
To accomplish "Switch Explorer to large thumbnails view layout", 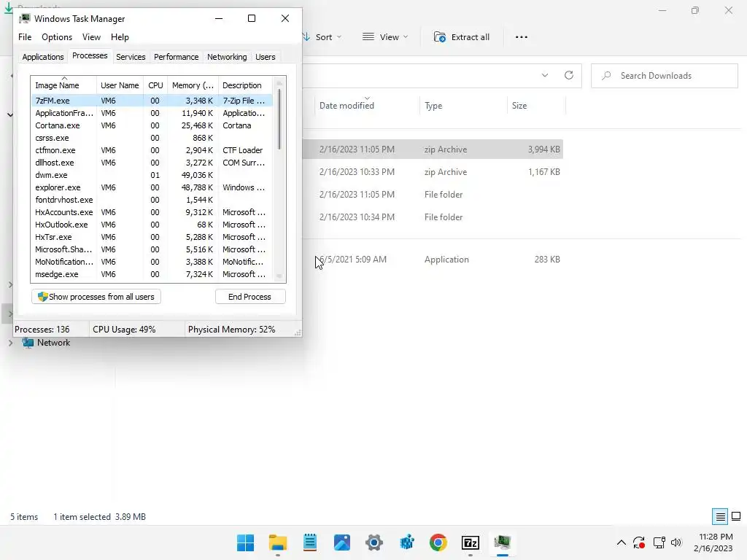I will pyautogui.click(x=736, y=517).
